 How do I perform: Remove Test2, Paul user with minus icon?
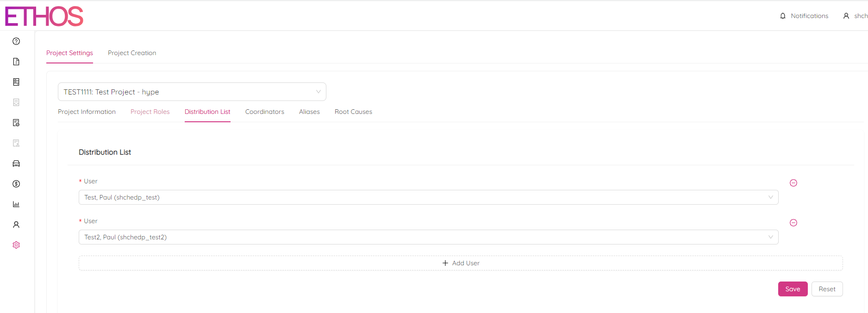pyautogui.click(x=793, y=223)
